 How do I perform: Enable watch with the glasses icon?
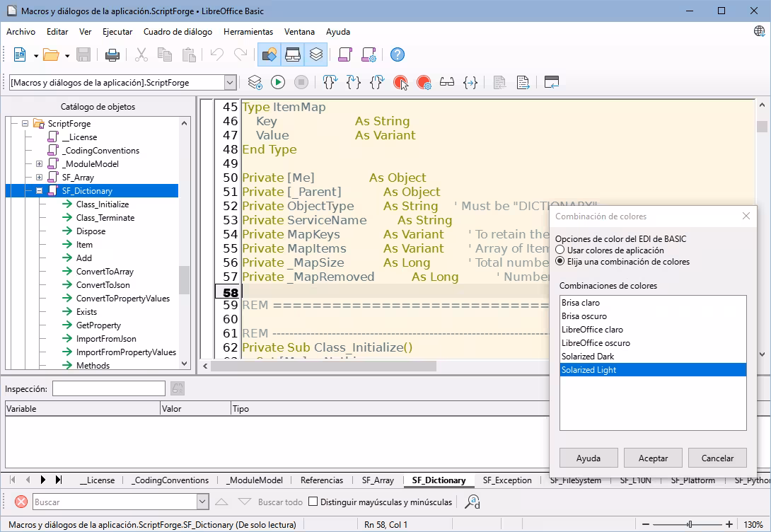pos(447,82)
